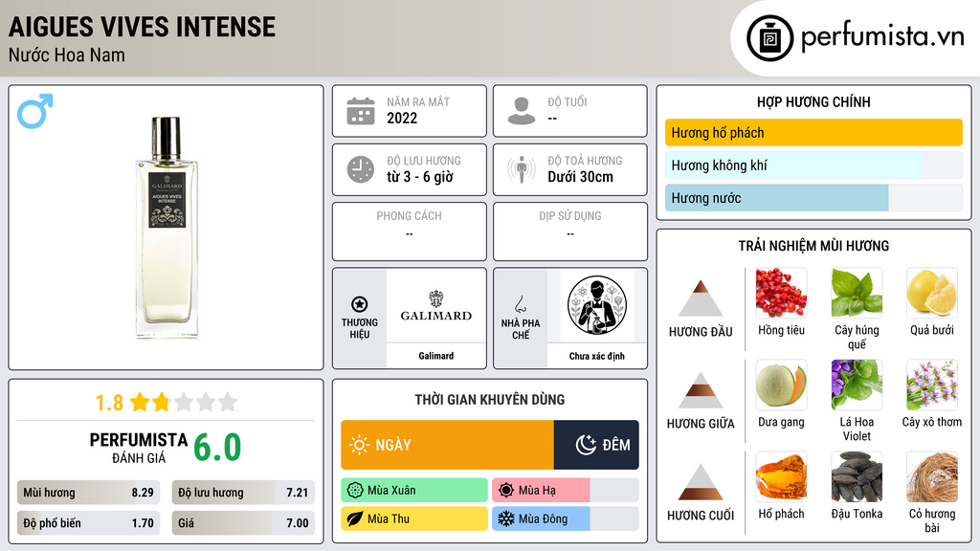Click the Ngày orange time segment
Screen dimensions: 980x551
(x=448, y=445)
